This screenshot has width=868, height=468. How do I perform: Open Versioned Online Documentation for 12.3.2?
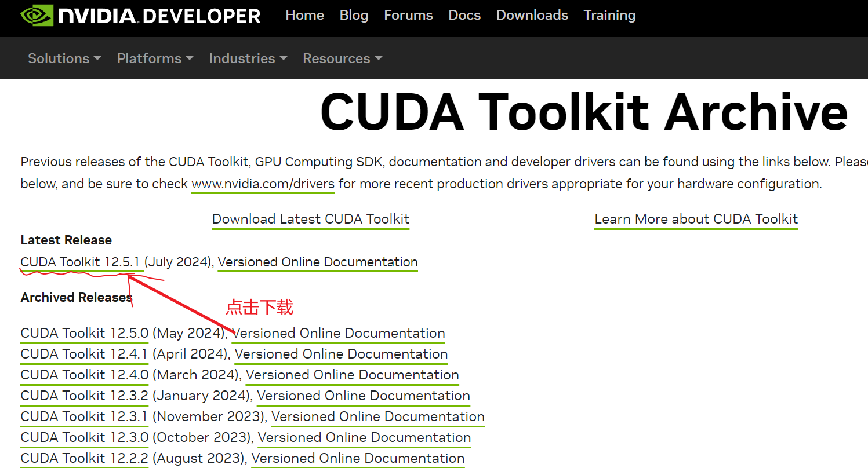point(364,396)
